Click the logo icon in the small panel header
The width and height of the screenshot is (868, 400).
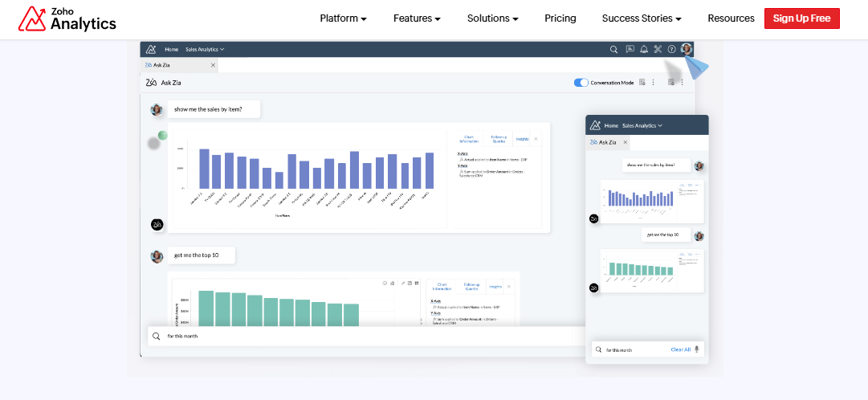click(595, 126)
